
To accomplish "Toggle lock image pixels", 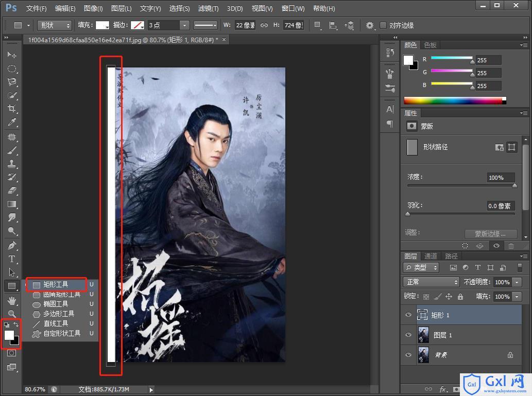I will [x=438, y=297].
